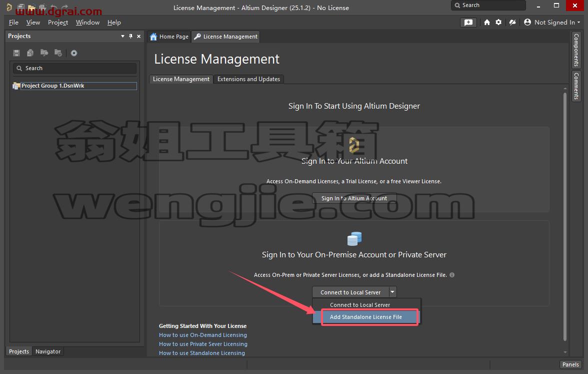Viewport: 588px width, 374px height.
Task: Click the info icon beside Standalone License File text
Action: pos(452,275)
